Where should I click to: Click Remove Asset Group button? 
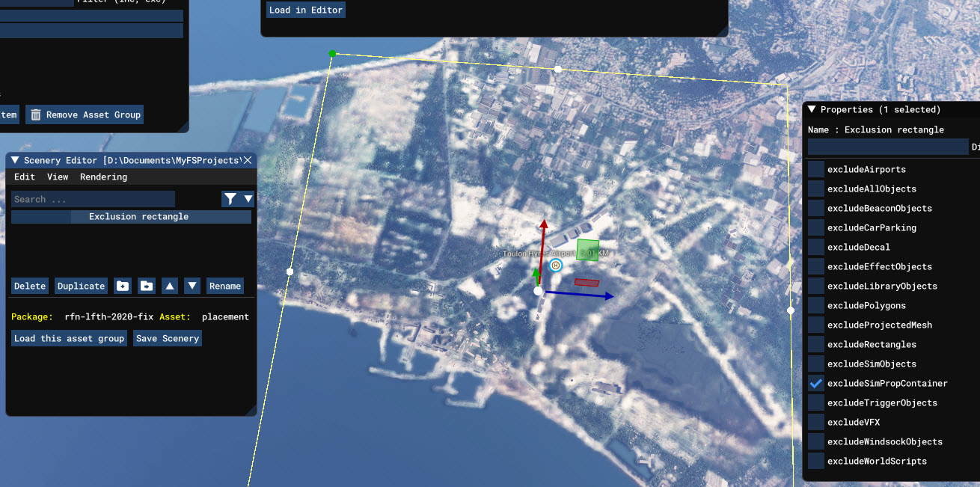(x=84, y=114)
